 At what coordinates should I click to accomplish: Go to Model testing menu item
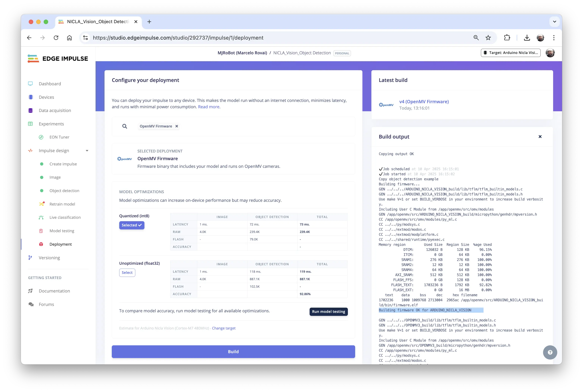62,231
